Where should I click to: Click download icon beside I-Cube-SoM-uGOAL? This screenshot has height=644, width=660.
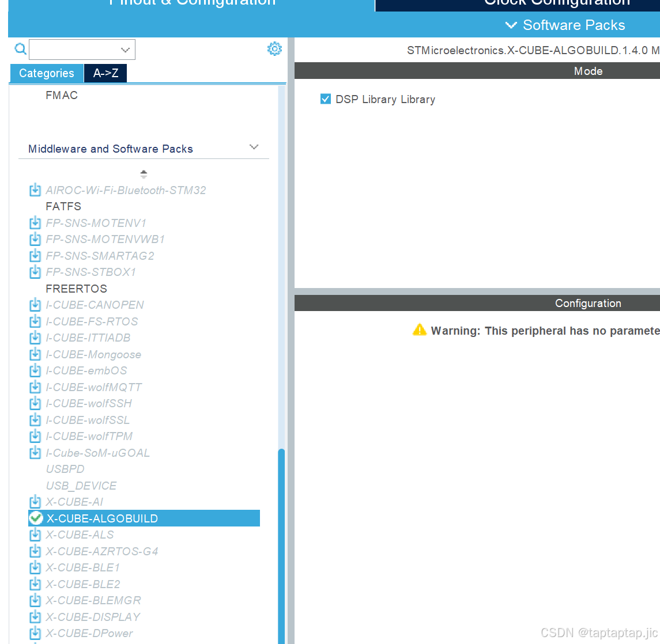tap(35, 453)
